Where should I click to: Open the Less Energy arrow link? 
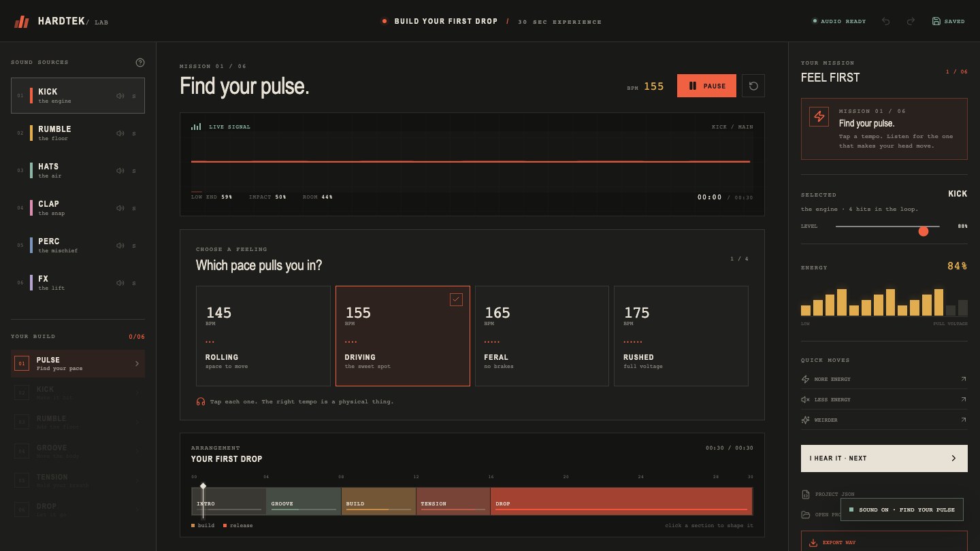(x=963, y=399)
